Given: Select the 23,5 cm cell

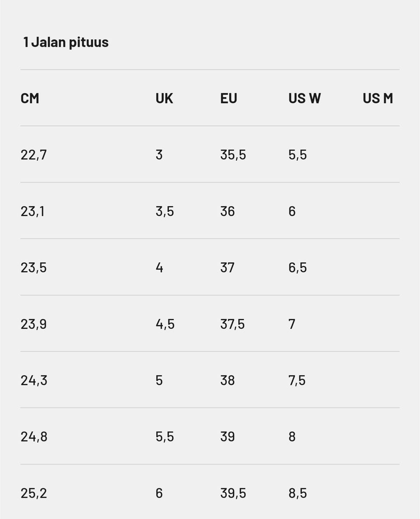Looking at the screenshot, I should [x=33, y=268].
